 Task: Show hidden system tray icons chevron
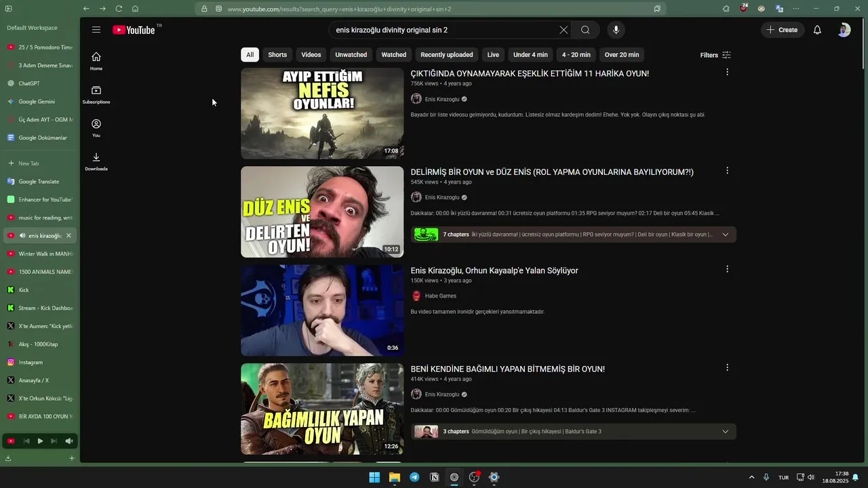[751, 477]
